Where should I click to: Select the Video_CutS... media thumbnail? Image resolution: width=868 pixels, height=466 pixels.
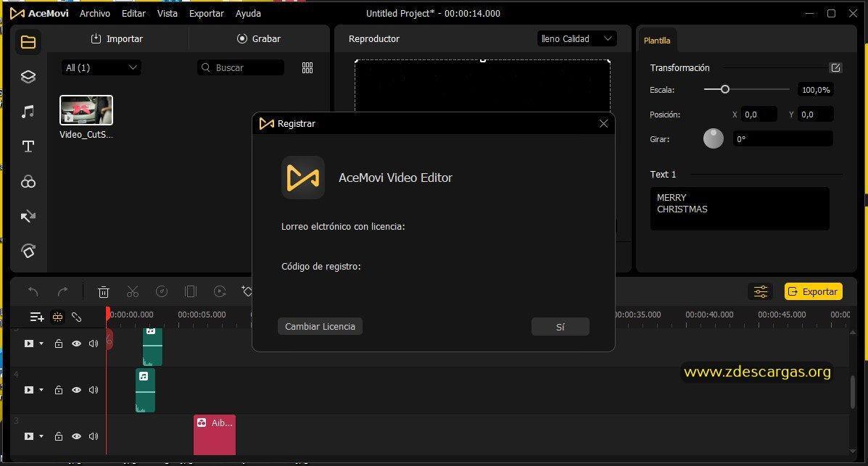[86, 110]
